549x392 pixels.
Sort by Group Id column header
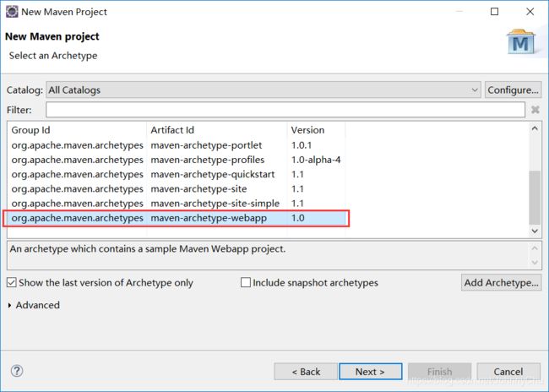pyautogui.click(x=77, y=130)
